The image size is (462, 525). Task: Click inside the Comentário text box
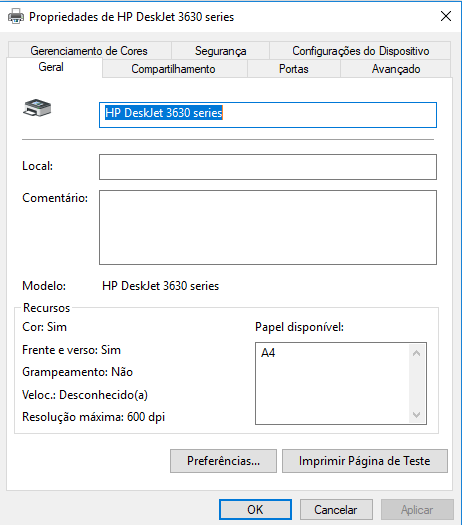tap(268, 227)
